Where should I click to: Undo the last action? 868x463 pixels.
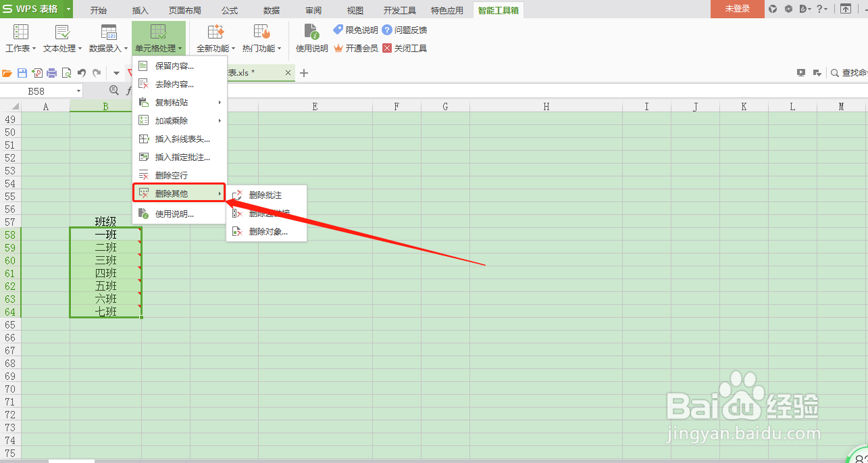[x=82, y=73]
